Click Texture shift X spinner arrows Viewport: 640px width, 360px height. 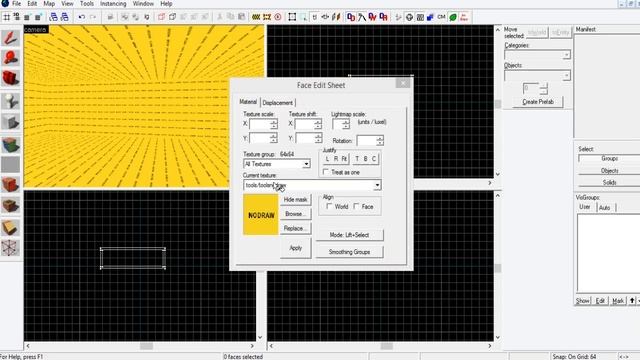coord(318,124)
